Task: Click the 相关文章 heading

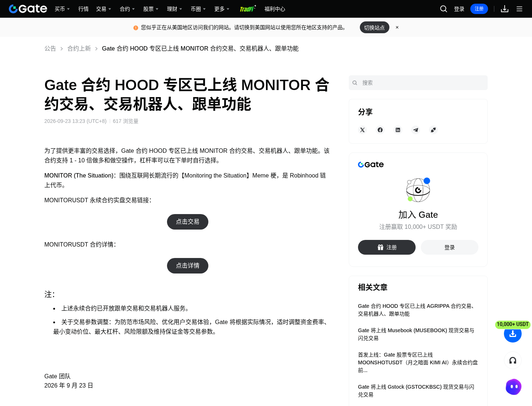Action: point(373,288)
